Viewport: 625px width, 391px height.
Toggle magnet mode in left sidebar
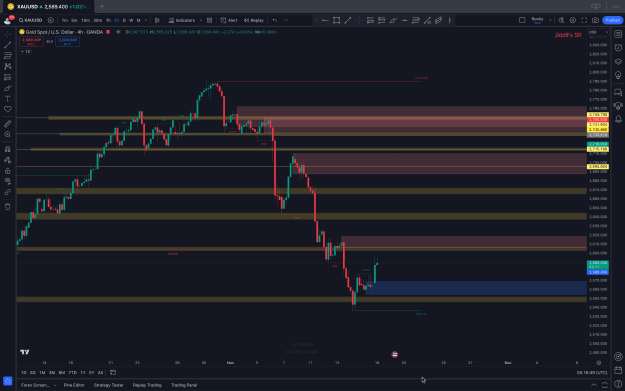[8, 149]
